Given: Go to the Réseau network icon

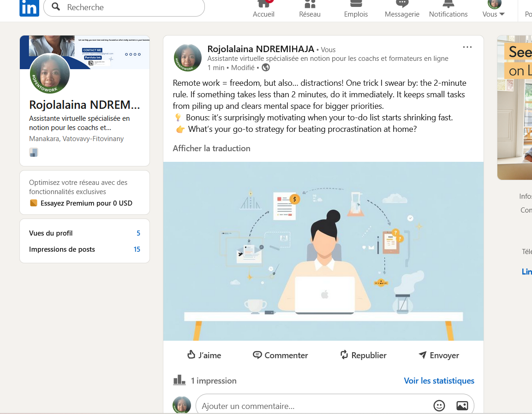Looking at the screenshot, I should [x=310, y=5].
